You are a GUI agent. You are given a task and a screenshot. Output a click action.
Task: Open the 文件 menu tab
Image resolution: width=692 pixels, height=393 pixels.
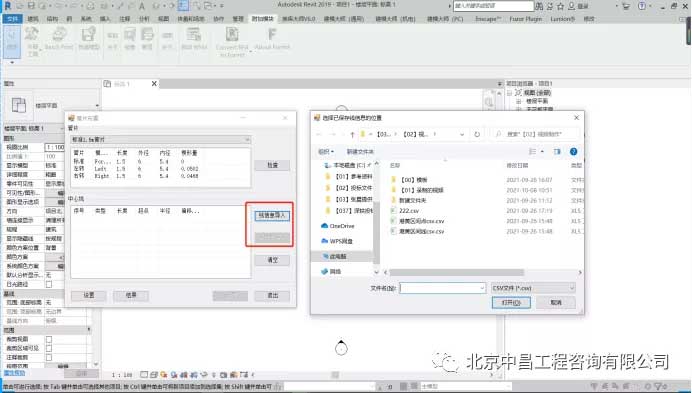pos(13,19)
